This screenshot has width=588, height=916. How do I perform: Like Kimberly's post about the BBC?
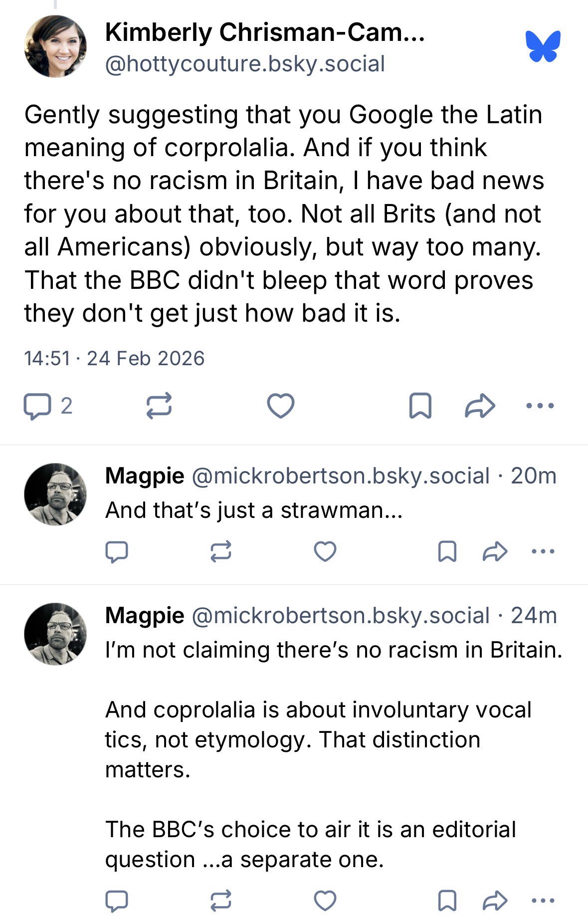click(x=281, y=406)
